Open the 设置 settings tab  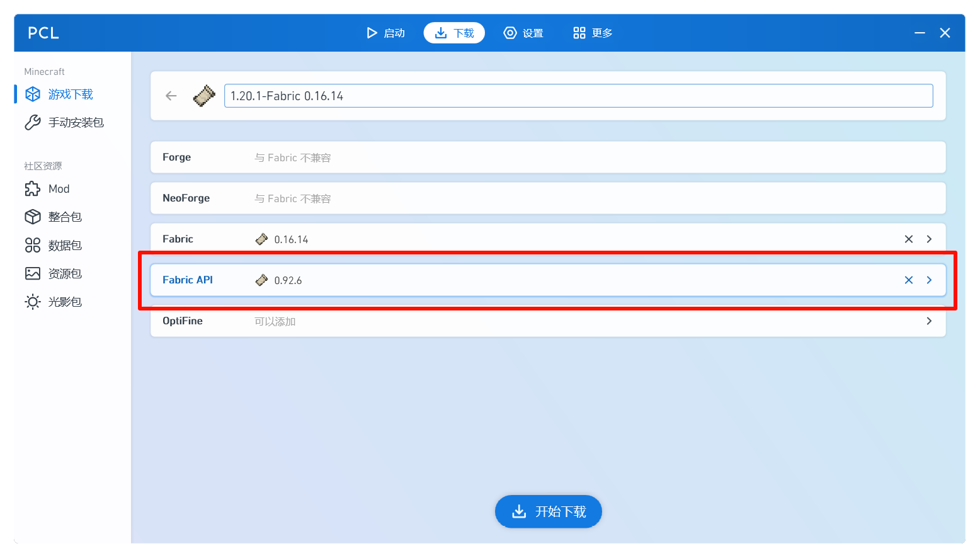pyautogui.click(x=523, y=33)
